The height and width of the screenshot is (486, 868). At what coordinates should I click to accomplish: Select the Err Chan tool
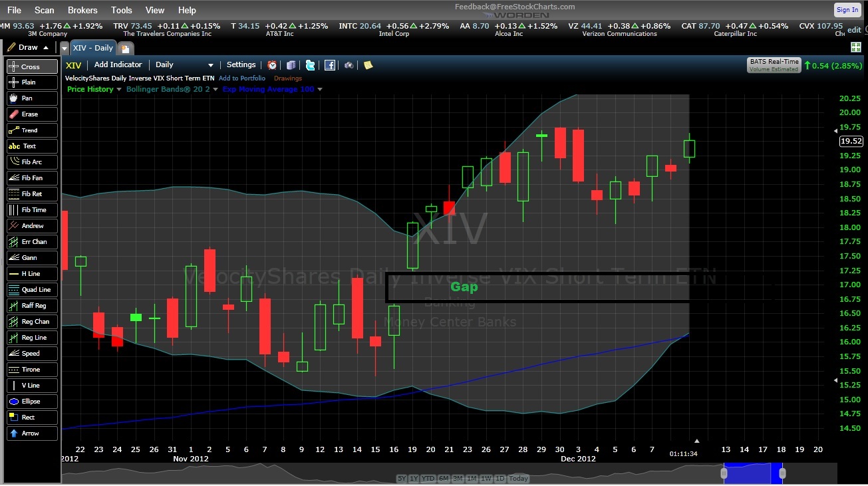click(x=32, y=242)
